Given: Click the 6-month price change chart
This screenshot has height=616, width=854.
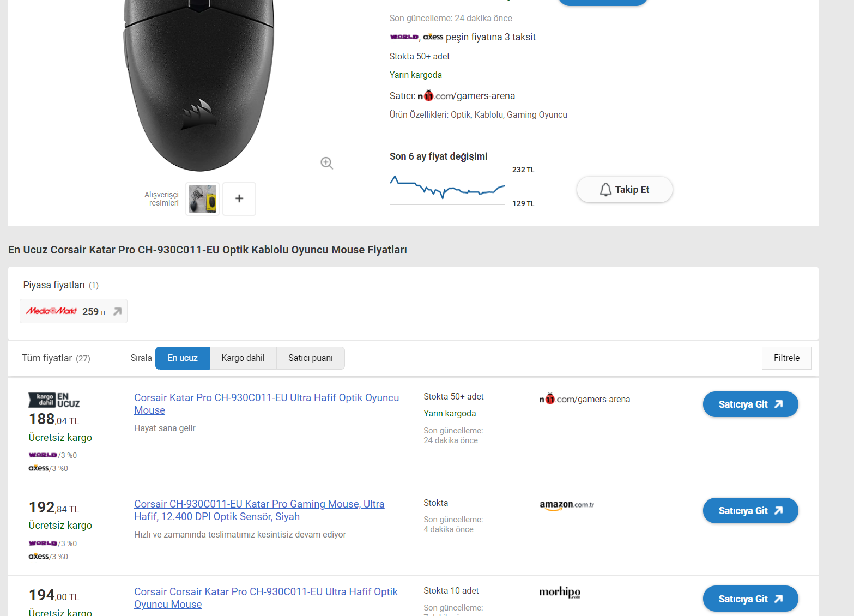Looking at the screenshot, I should [x=447, y=187].
